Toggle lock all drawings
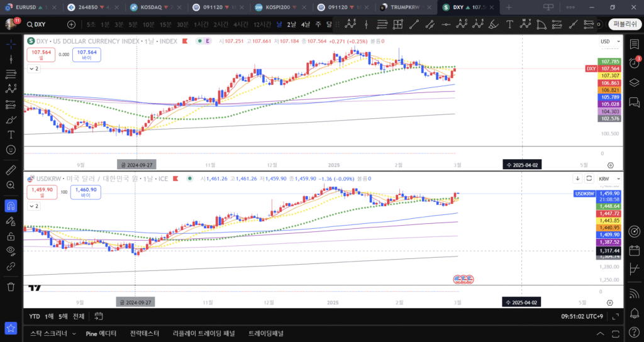This screenshot has width=644, height=342. pos(11,236)
